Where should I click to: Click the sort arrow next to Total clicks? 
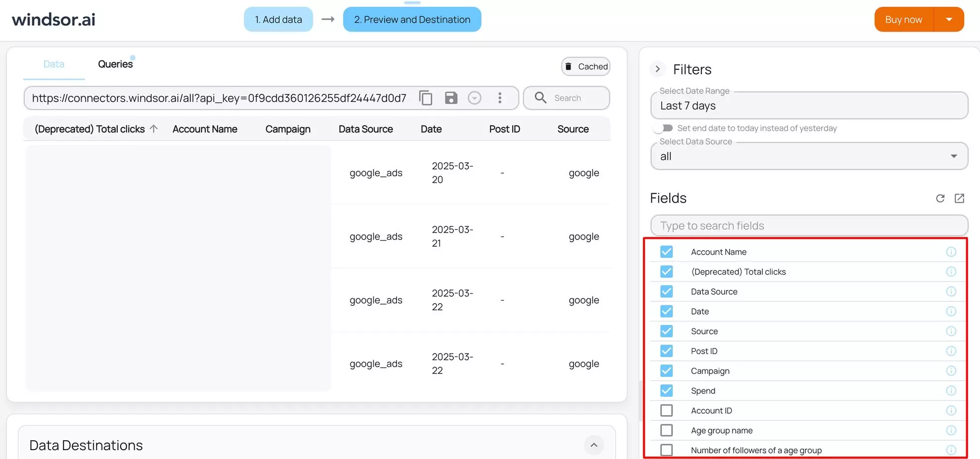tap(154, 129)
